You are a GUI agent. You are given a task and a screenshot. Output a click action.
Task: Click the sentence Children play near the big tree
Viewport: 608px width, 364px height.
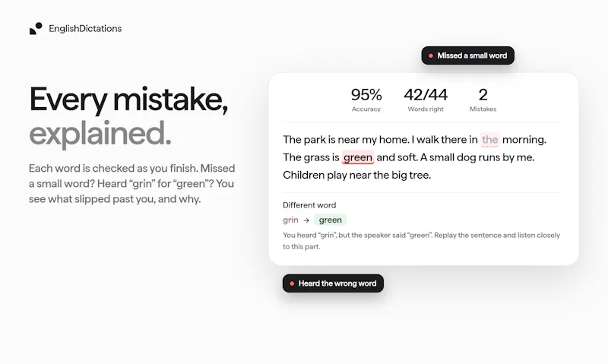(356, 176)
